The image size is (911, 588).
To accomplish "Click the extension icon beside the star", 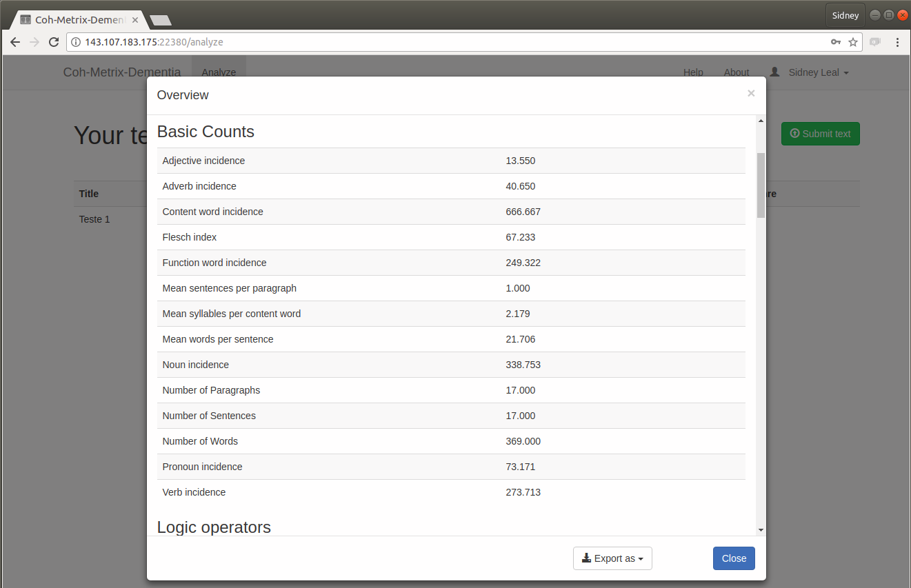I will point(875,42).
